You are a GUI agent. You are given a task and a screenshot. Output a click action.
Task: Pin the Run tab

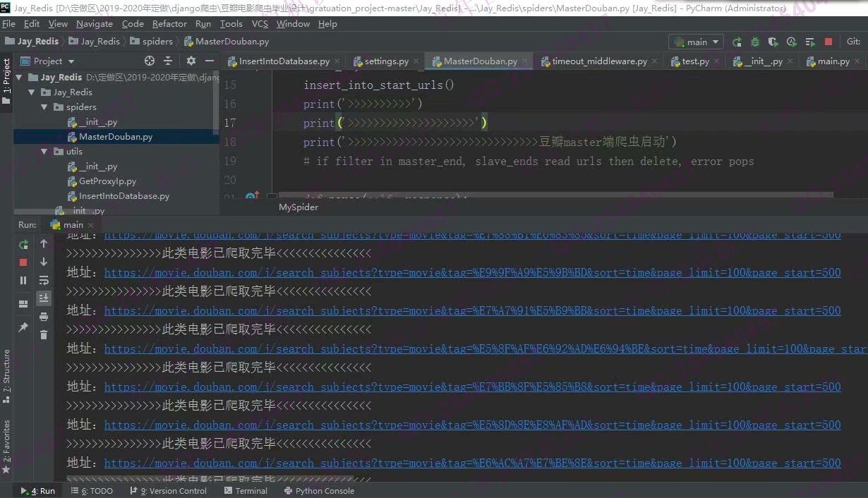coord(23,328)
